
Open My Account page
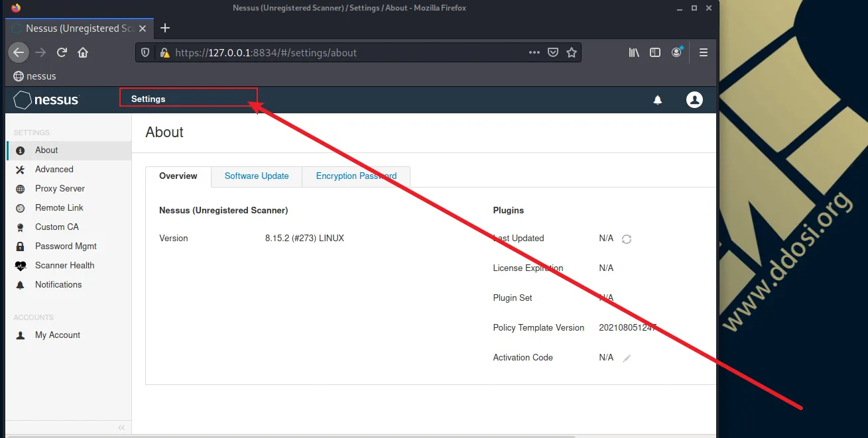pos(57,335)
